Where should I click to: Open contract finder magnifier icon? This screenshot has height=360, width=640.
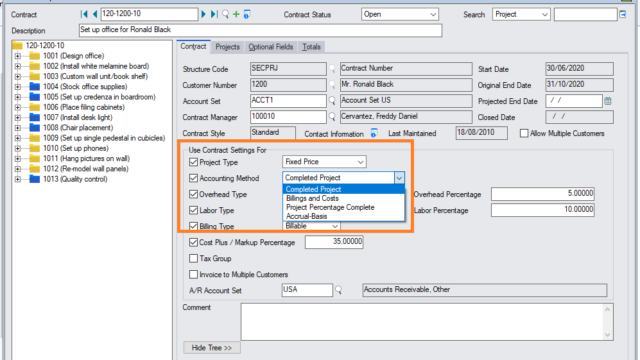[225, 14]
